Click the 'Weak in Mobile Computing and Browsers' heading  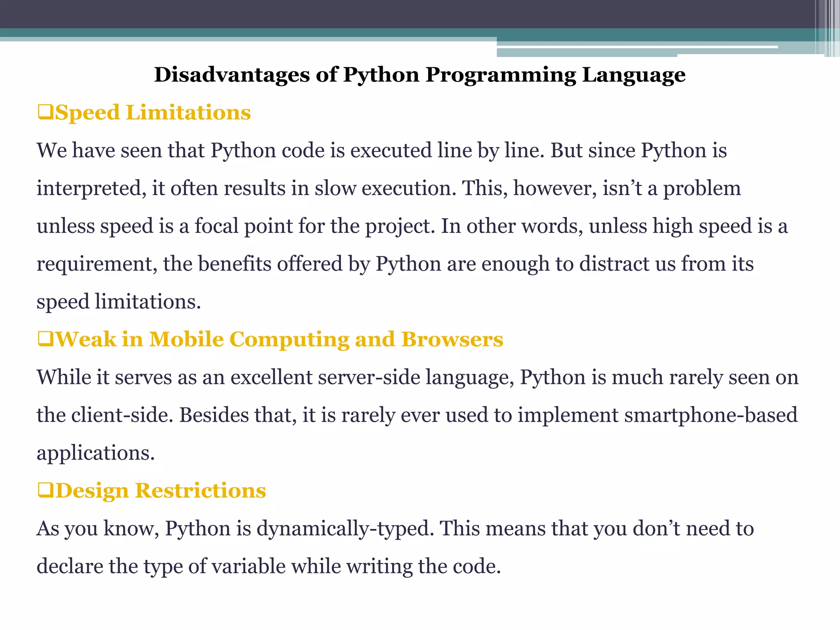[x=279, y=340]
